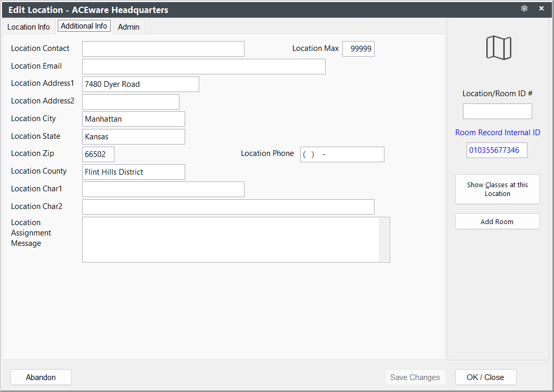Screen dimensions: 554x392
Task: Click the Add Room button
Action: click(x=497, y=221)
